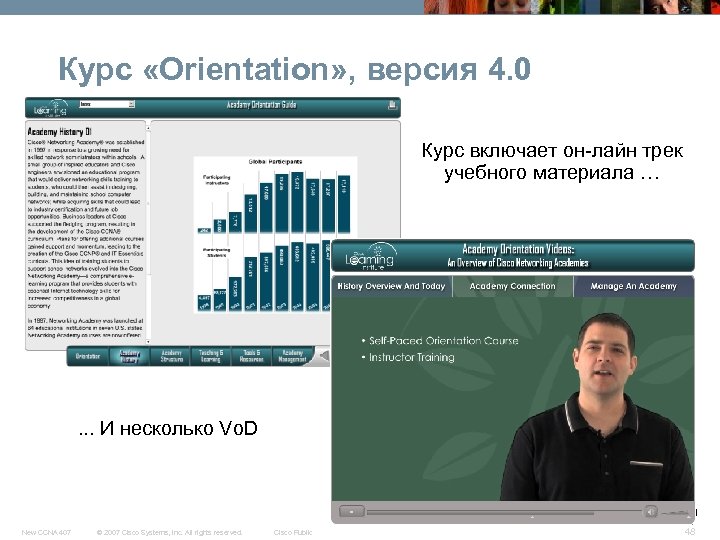The image size is (720, 540).
Task: Click the icon at right of Orientation Guide header
Action: [x=392, y=105]
